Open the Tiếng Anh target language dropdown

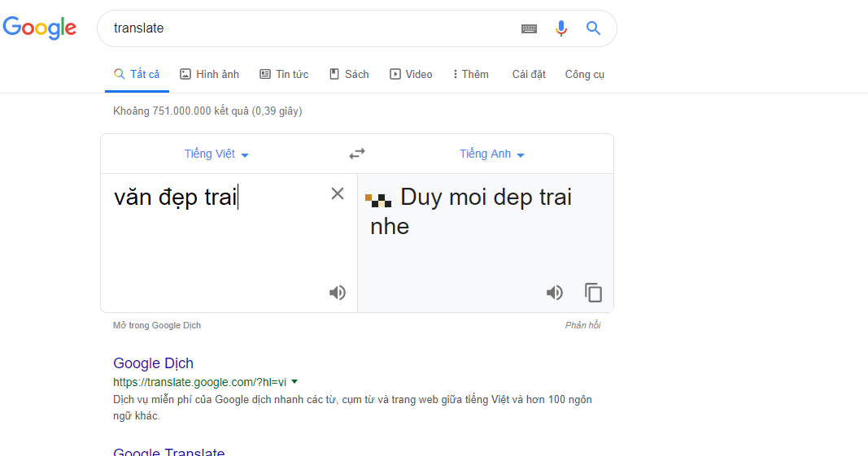click(x=491, y=154)
